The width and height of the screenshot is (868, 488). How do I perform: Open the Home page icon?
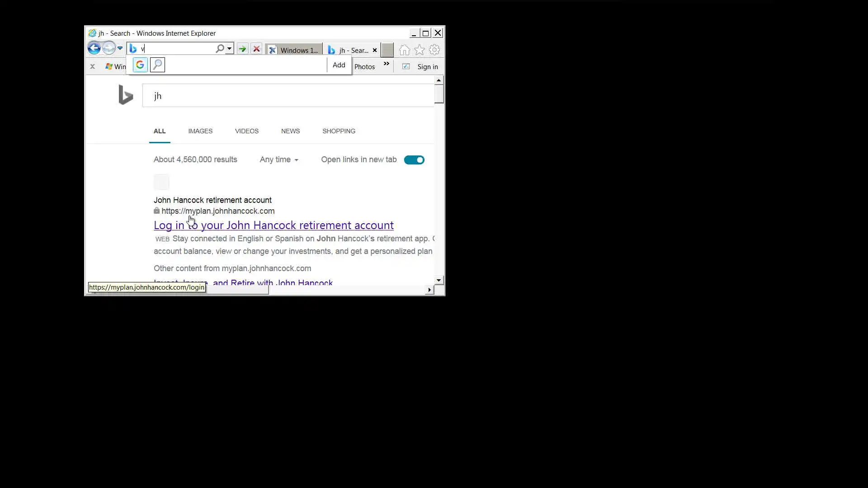tap(405, 50)
